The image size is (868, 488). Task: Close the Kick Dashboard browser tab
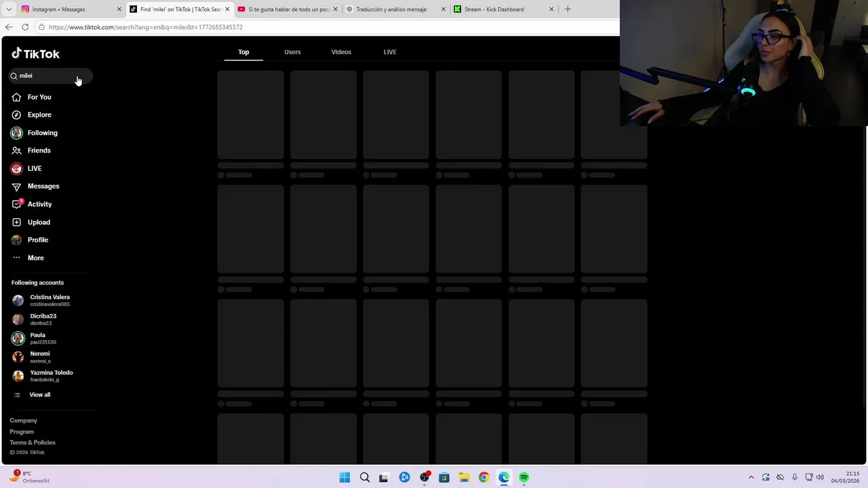551,9
